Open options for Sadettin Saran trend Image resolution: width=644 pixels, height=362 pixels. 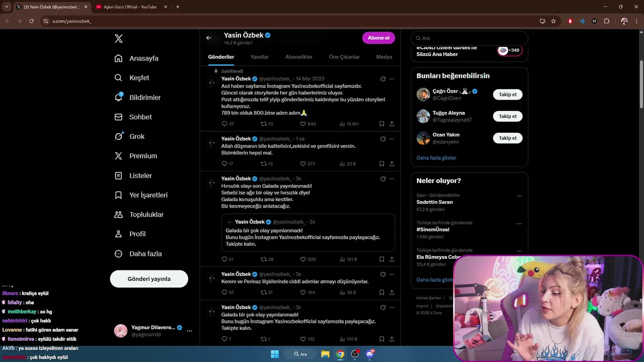[x=519, y=196]
